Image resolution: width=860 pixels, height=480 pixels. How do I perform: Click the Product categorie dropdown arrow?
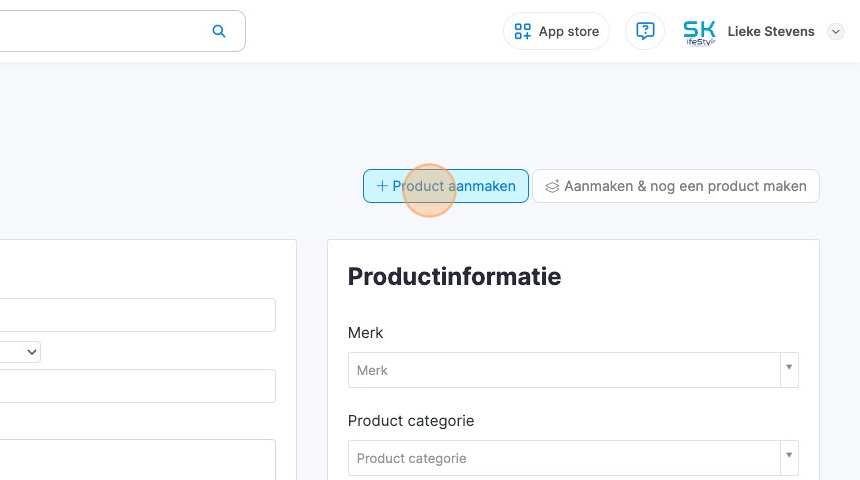point(789,457)
